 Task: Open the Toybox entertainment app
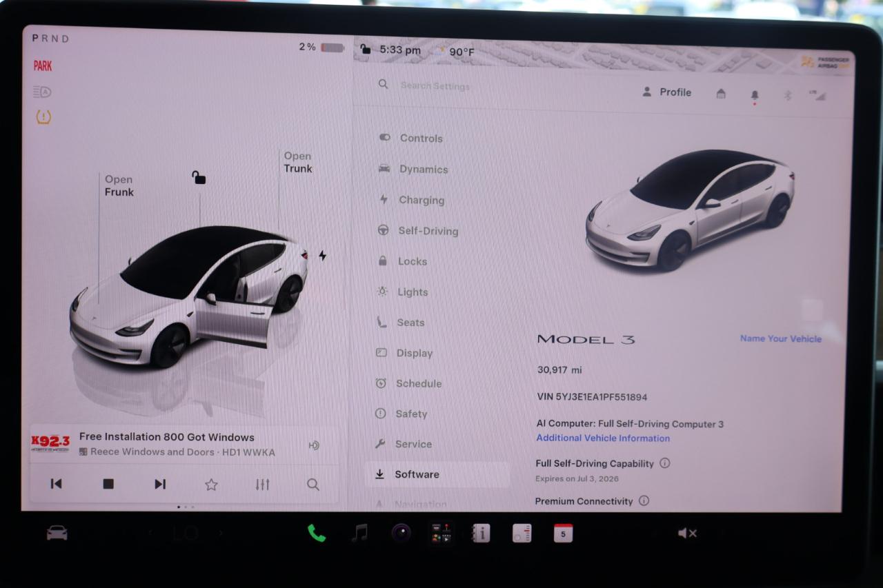click(441, 533)
